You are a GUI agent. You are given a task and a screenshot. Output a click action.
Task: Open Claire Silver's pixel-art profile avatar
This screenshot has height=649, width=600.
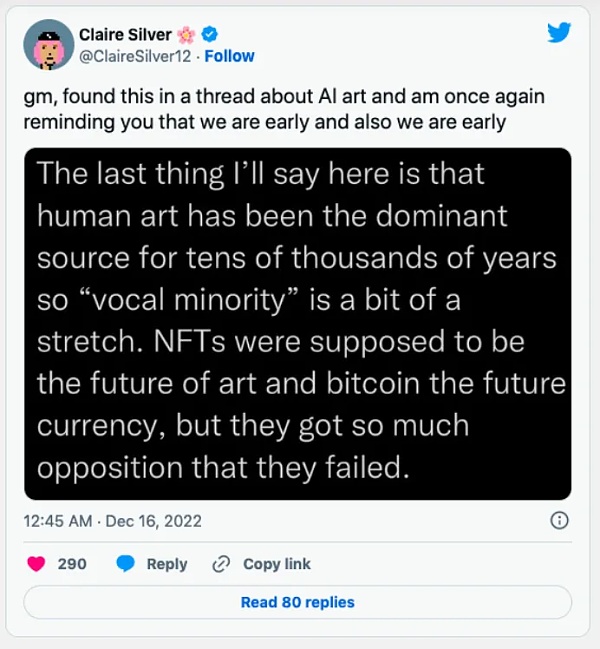click(x=47, y=46)
